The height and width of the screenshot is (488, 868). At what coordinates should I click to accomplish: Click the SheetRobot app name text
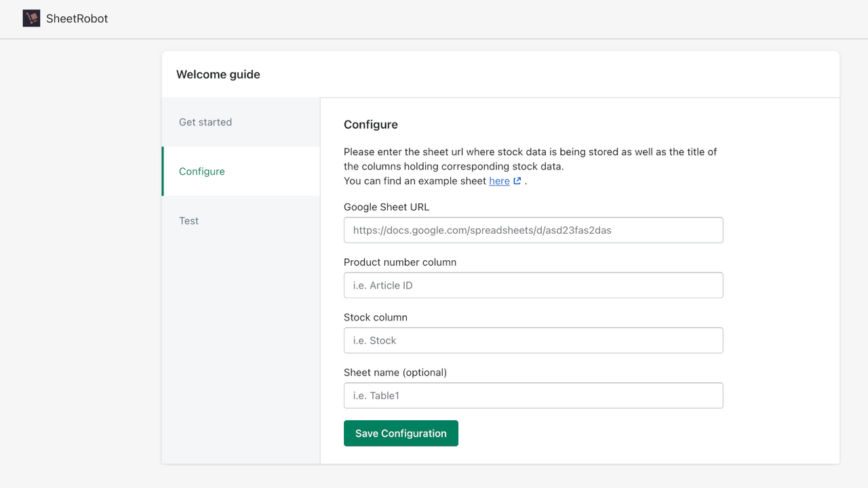[x=77, y=19]
